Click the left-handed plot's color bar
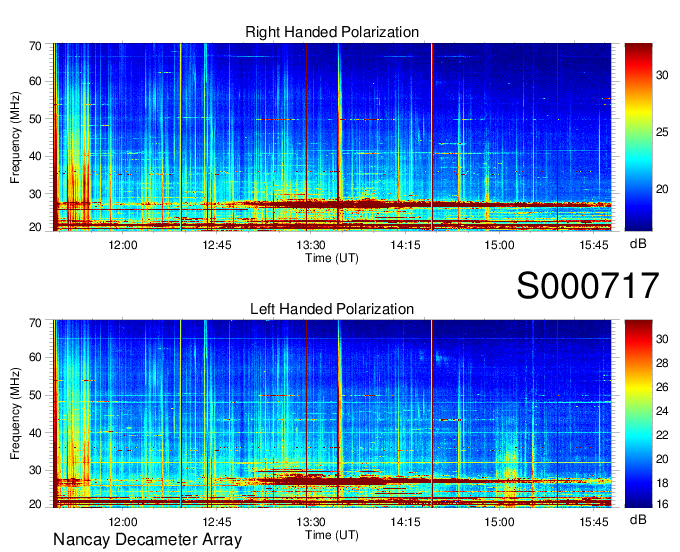Screen dimensions: 680x552 tap(638, 414)
